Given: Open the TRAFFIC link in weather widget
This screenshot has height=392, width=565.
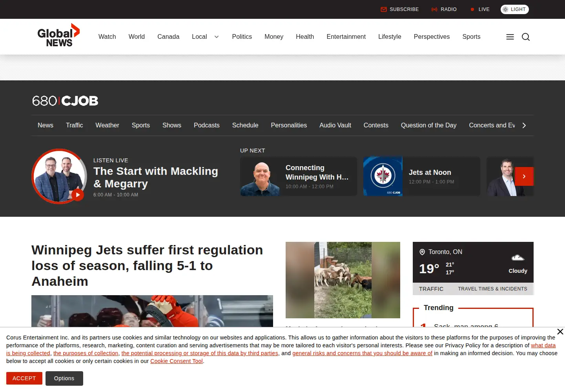Looking at the screenshot, I should point(431,289).
